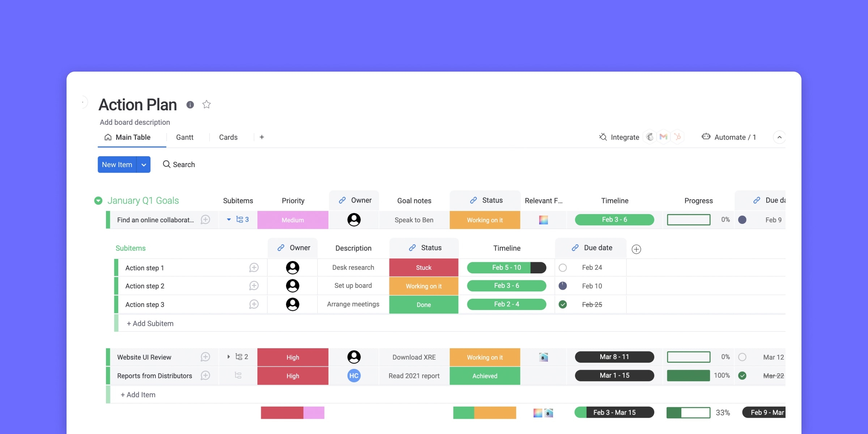Click the Integrate icon in toolbar
868x434 pixels.
click(x=603, y=137)
